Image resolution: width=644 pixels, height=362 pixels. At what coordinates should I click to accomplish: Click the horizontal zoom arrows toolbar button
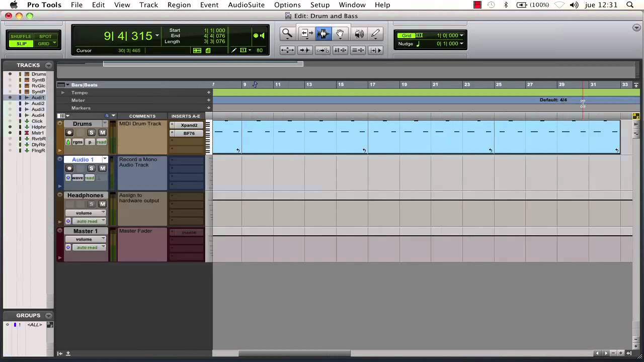287,50
